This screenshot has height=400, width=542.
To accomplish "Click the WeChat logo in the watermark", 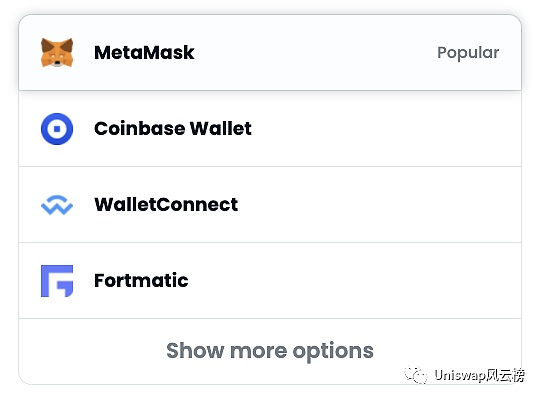I will 416,375.
